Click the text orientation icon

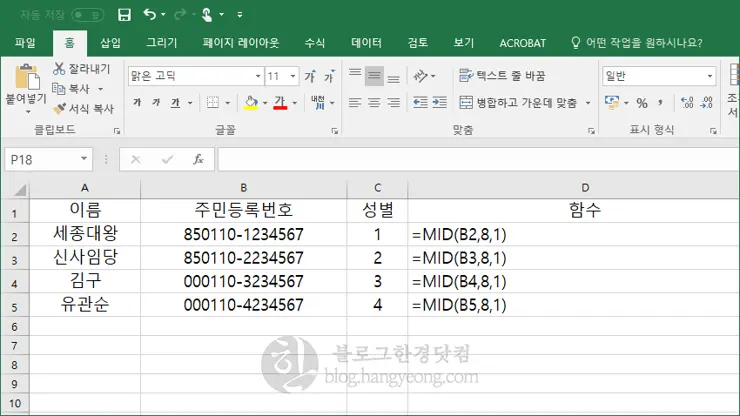[420, 76]
